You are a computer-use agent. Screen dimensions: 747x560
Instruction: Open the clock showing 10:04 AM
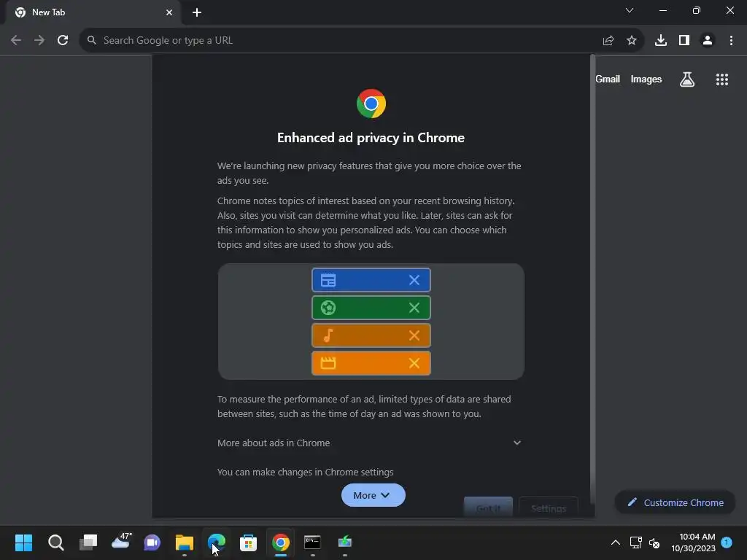[693, 542]
